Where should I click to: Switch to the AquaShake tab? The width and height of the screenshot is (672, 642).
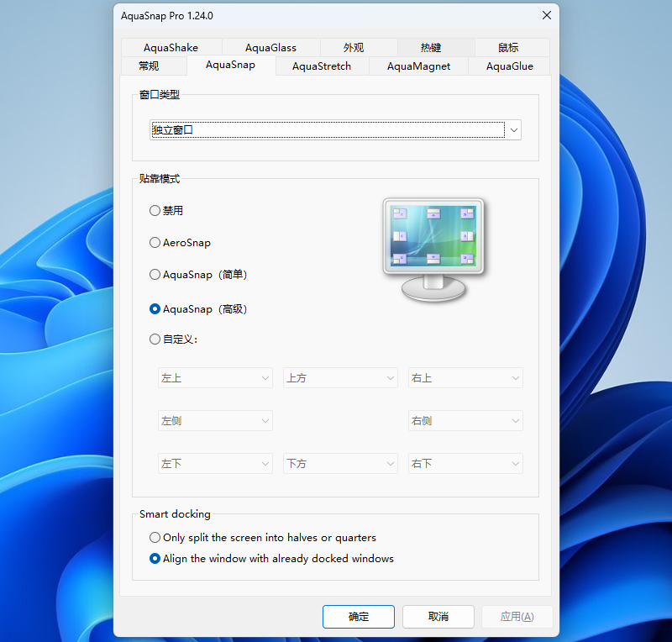[171, 48]
